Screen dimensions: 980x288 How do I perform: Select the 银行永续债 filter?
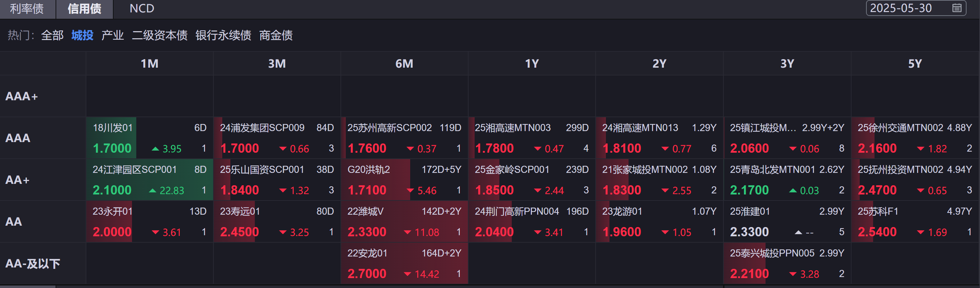click(223, 35)
